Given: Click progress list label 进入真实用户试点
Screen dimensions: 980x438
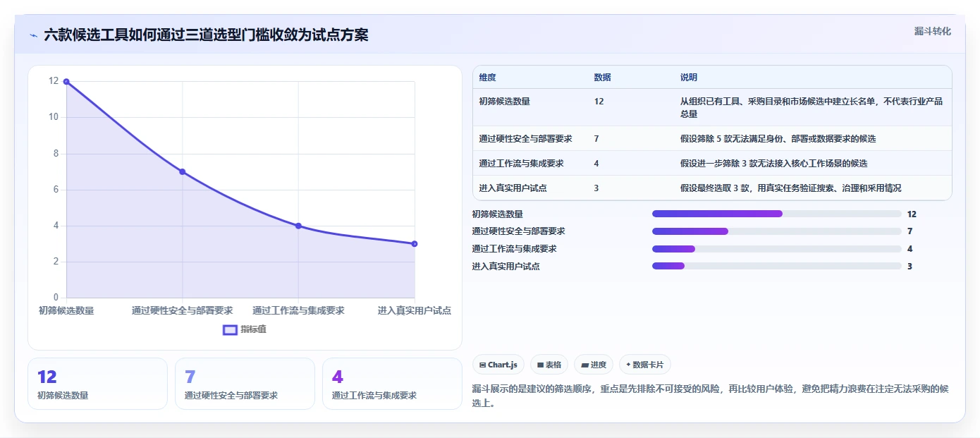Looking at the screenshot, I should point(506,266).
